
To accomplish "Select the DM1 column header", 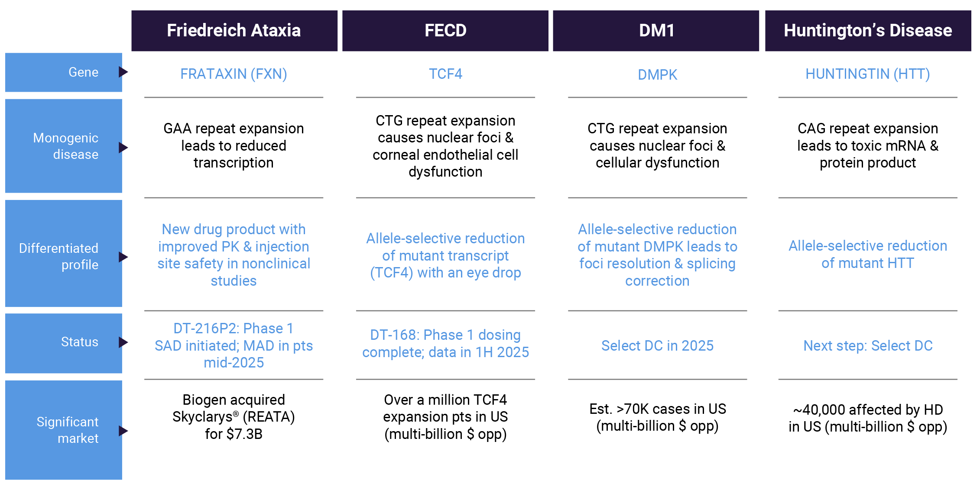I will tap(656, 31).
